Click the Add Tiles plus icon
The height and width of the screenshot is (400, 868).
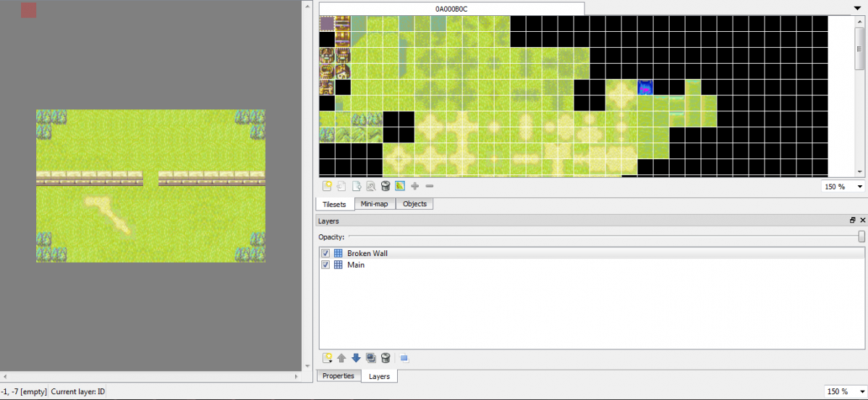click(414, 186)
